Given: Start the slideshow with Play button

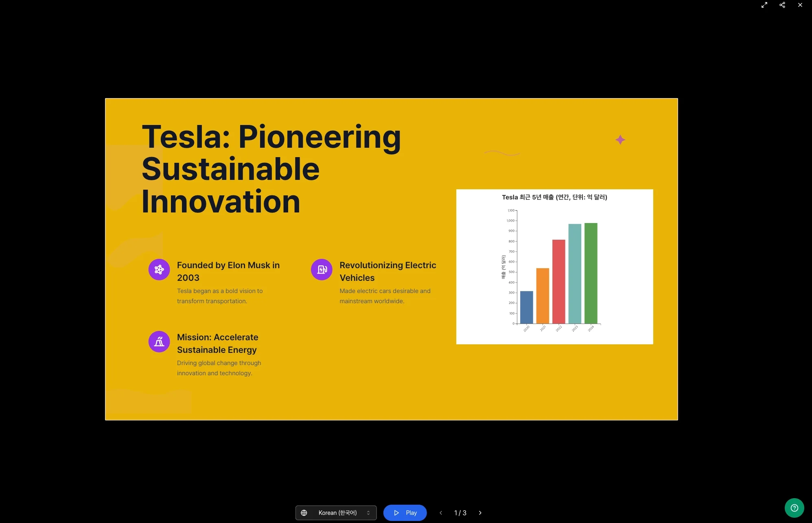Looking at the screenshot, I should [405, 513].
